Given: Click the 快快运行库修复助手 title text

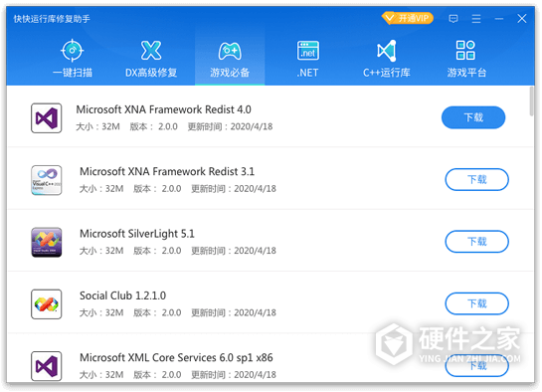Looking at the screenshot, I should [x=52, y=19].
